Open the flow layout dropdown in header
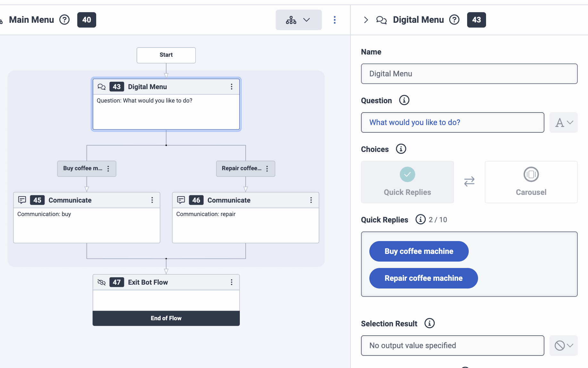Screen dimensions: 588x368 point(298,20)
